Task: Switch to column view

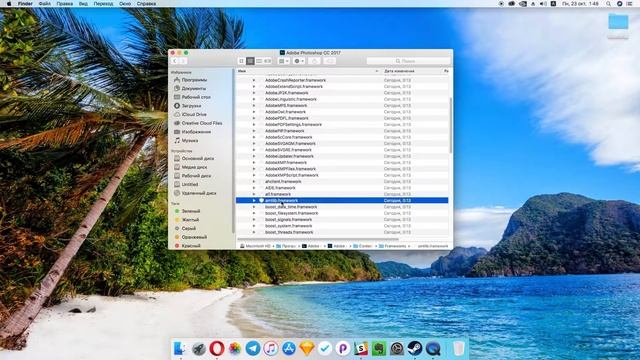Action: coord(259,61)
